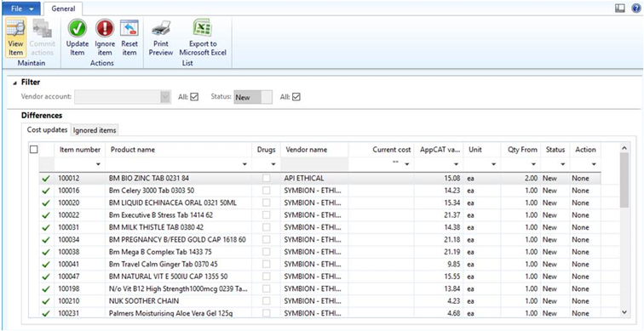Toggle Drugs checkbox for NUK SOOTHER CHAIN
644x331 pixels.
tap(267, 301)
